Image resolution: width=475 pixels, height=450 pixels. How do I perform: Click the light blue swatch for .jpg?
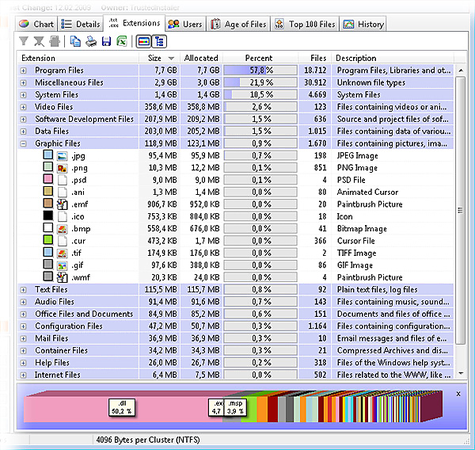point(48,155)
